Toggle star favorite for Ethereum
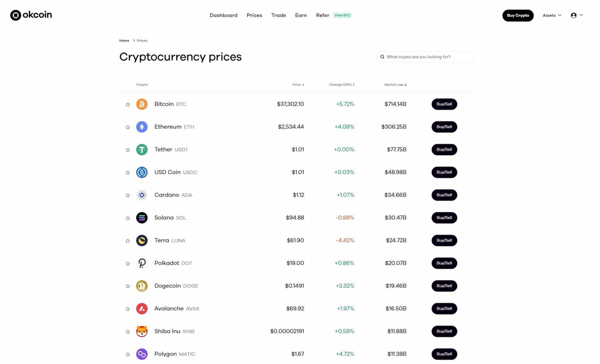 click(127, 127)
